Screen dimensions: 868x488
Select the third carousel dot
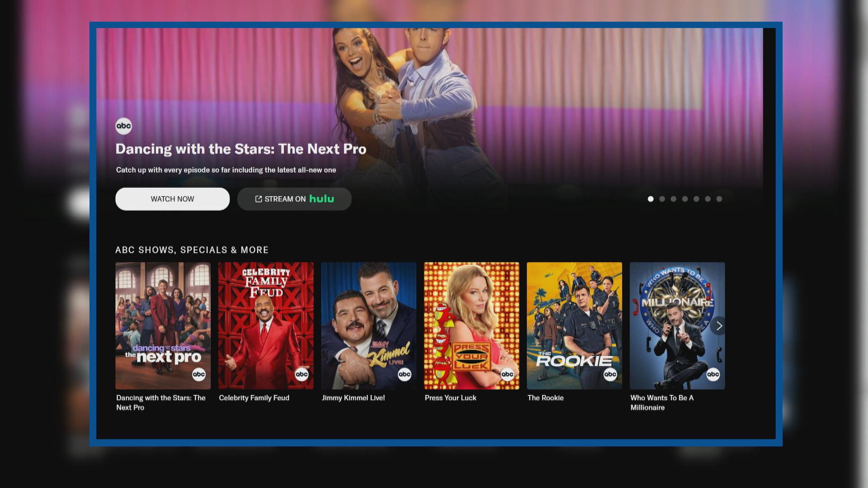[x=674, y=199]
